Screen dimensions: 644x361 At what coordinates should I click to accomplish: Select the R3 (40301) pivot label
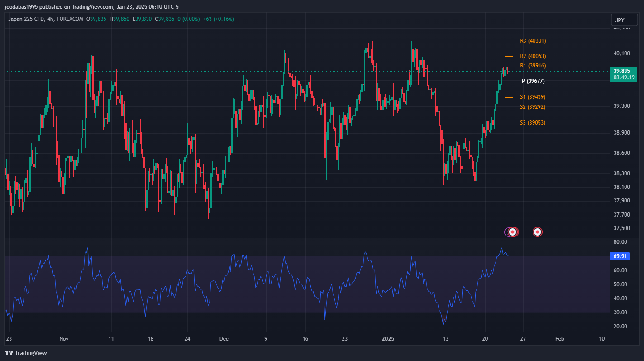(x=533, y=41)
